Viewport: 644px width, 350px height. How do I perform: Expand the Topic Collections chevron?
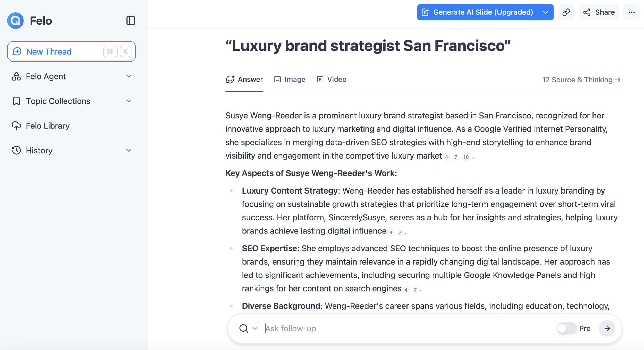[x=129, y=101]
